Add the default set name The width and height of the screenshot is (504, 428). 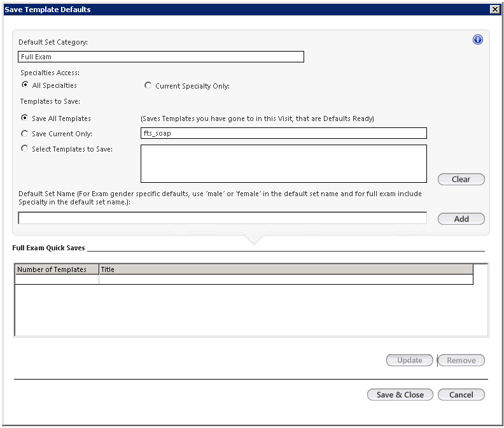click(x=461, y=219)
